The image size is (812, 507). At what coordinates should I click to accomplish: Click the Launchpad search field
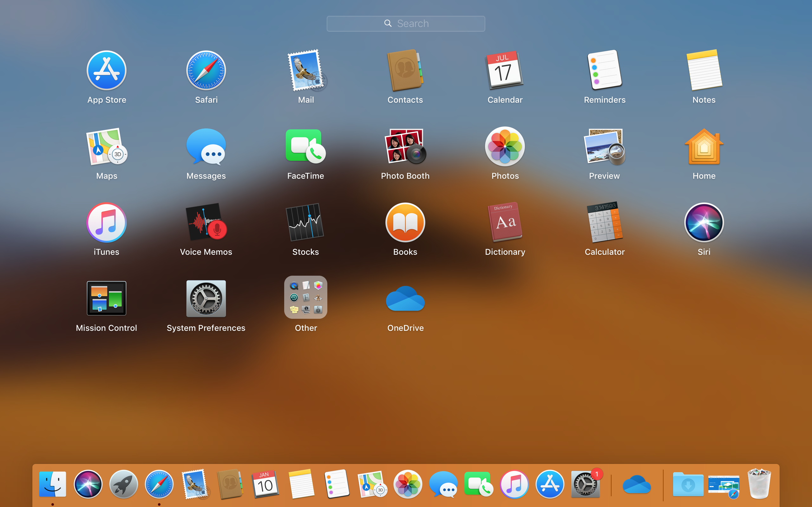tap(406, 23)
